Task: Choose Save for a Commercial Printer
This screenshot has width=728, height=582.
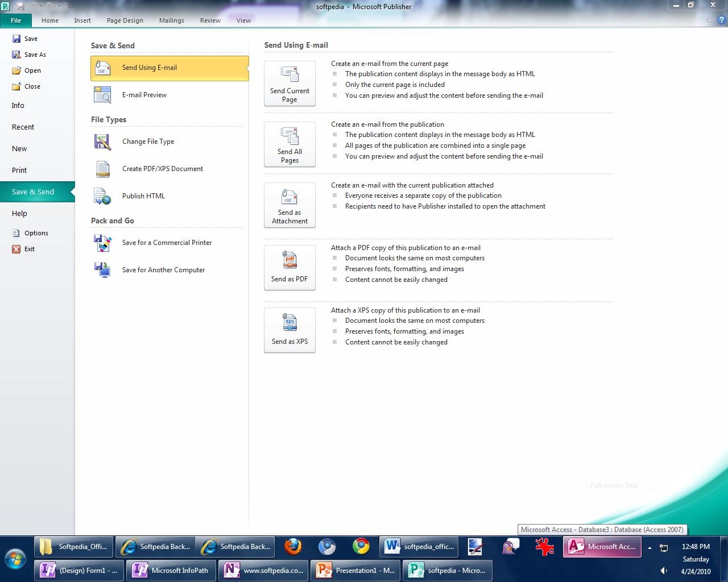Action: 167,243
